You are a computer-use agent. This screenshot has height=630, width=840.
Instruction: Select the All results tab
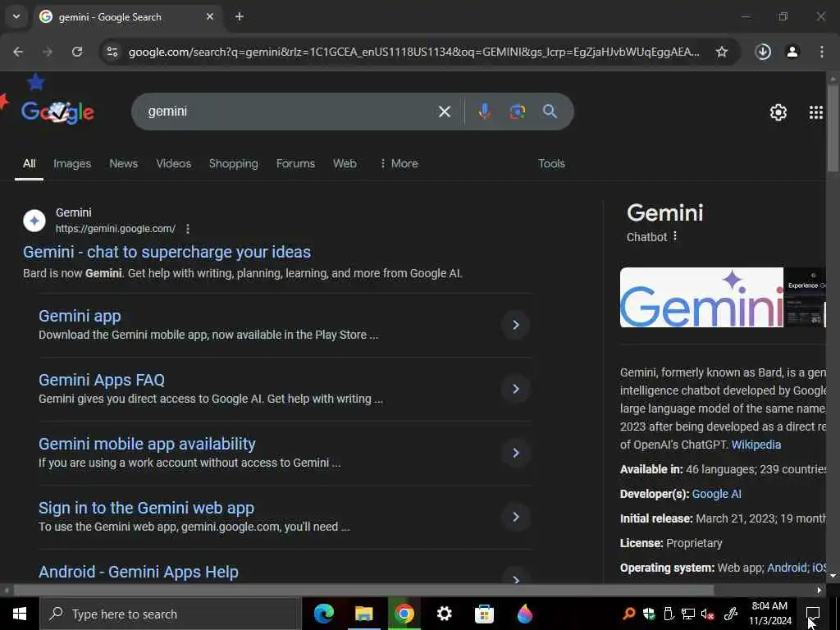point(29,164)
